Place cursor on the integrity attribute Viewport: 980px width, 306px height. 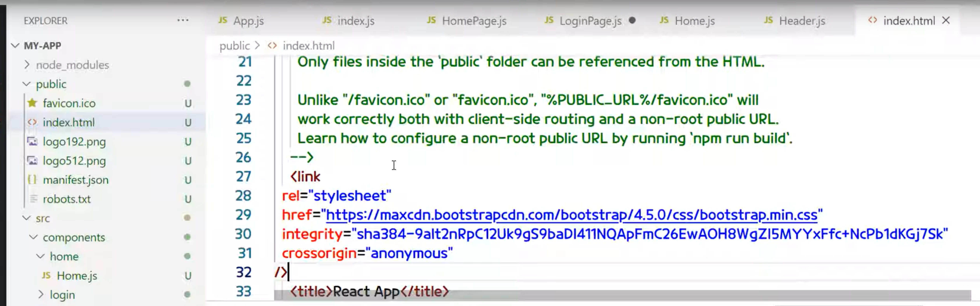click(615, 234)
